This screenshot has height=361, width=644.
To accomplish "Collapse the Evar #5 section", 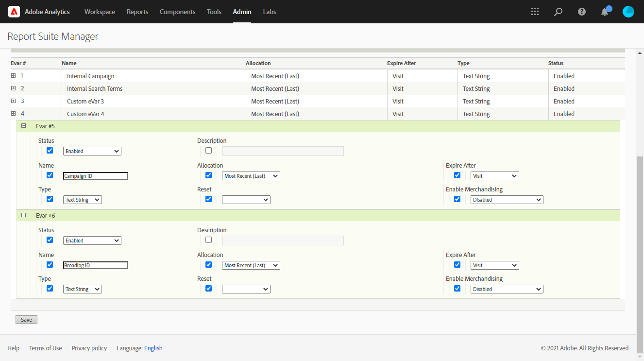I will 23,126.
